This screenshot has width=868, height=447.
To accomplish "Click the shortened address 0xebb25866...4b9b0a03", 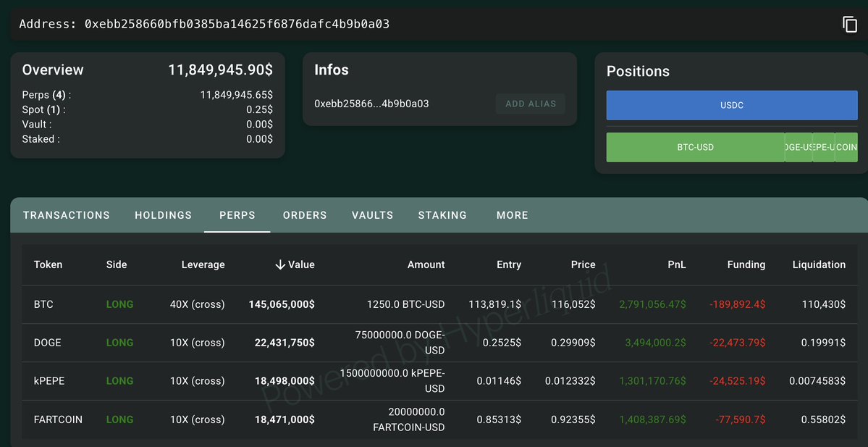I will tap(371, 104).
